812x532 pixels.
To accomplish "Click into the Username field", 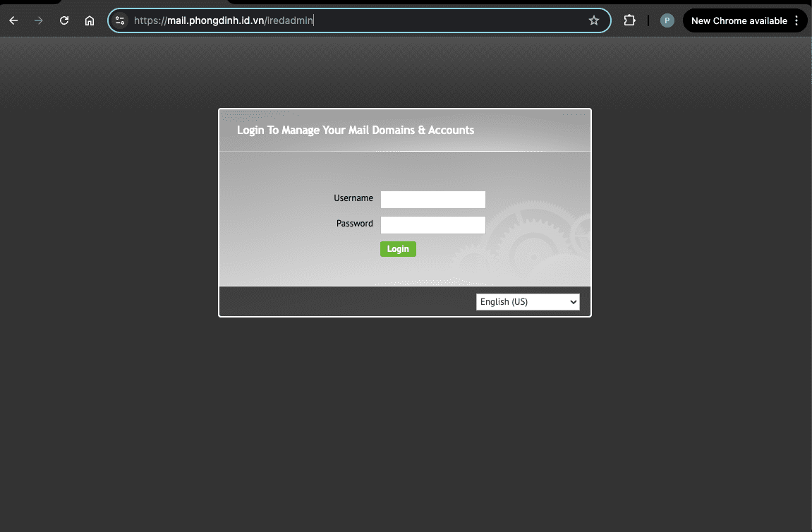I will (x=433, y=200).
